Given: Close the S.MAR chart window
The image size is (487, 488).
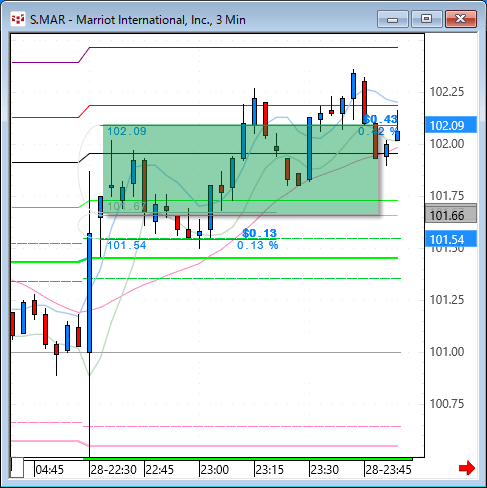Looking at the screenshot, I should coord(461,19).
